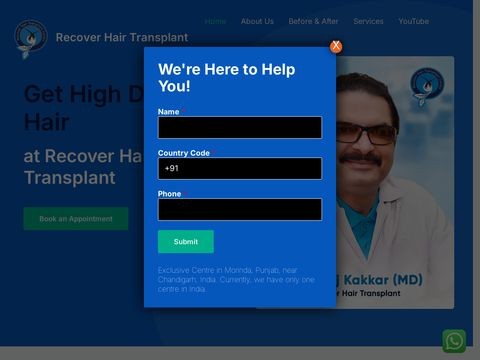Close the popup with the orange X button

click(336, 46)
